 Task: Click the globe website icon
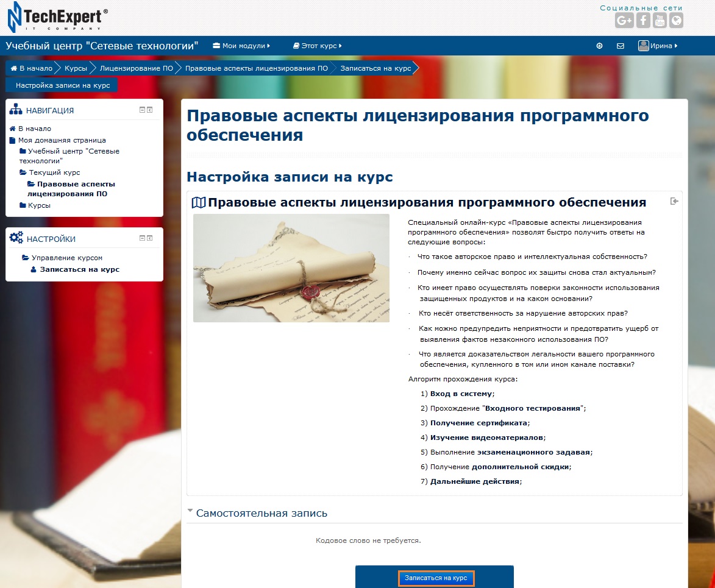pos(677,20)
